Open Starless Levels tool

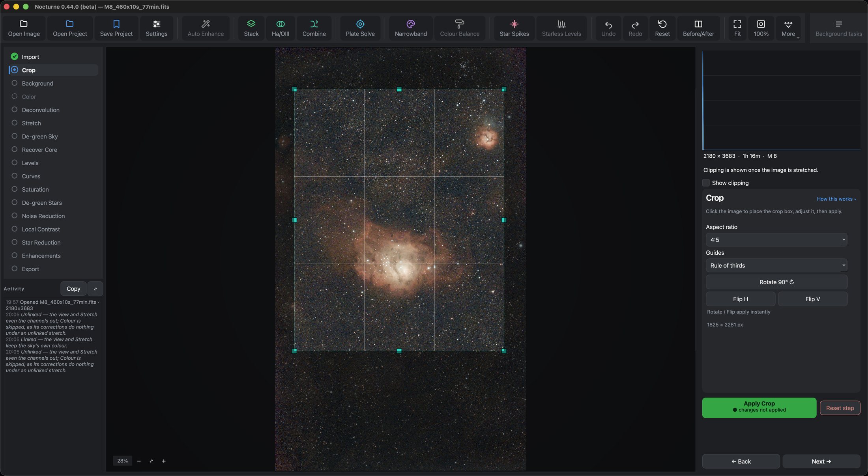[561, 28]
